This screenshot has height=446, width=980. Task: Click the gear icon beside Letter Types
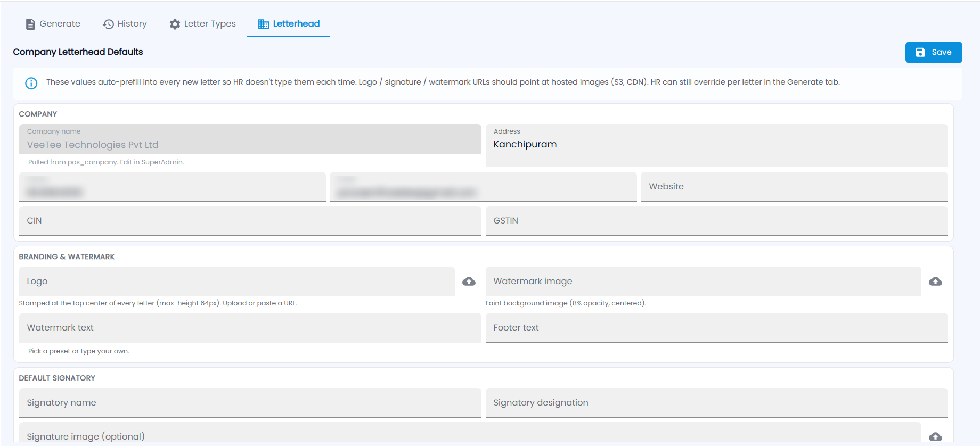[175, 24]
